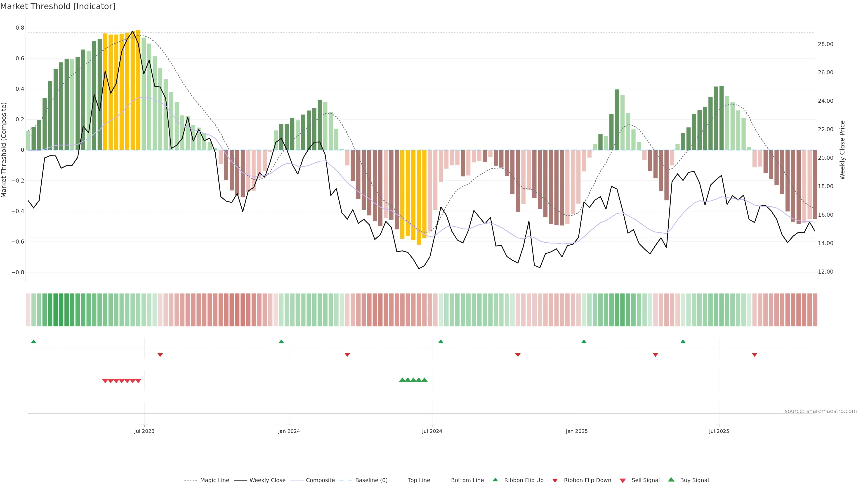Click the darkest green ribbon bar segment
Viewport: 868px width, 488px height.
point(56,310)
